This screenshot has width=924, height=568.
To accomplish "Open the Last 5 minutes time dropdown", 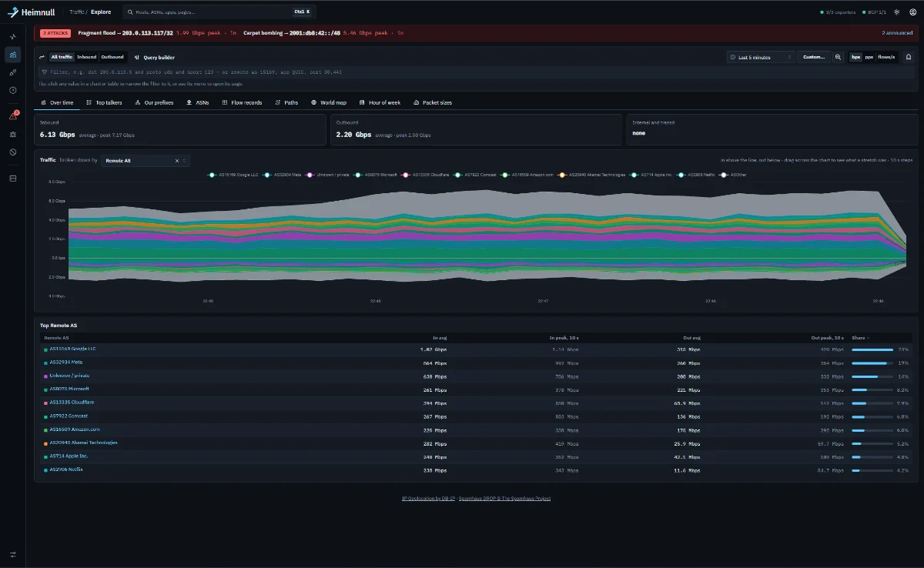I will click(761, 57).
